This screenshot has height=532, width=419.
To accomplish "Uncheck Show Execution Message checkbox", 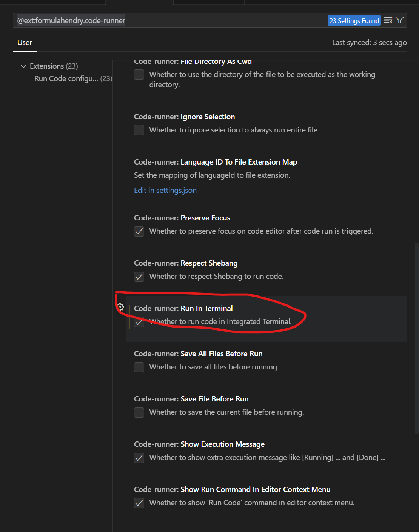I will pyautogui.click(x=139, y=458).
